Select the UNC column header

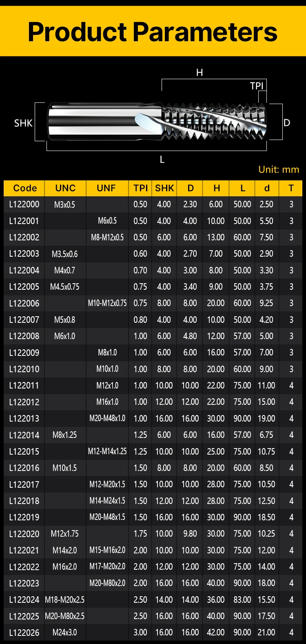point(65,188)
